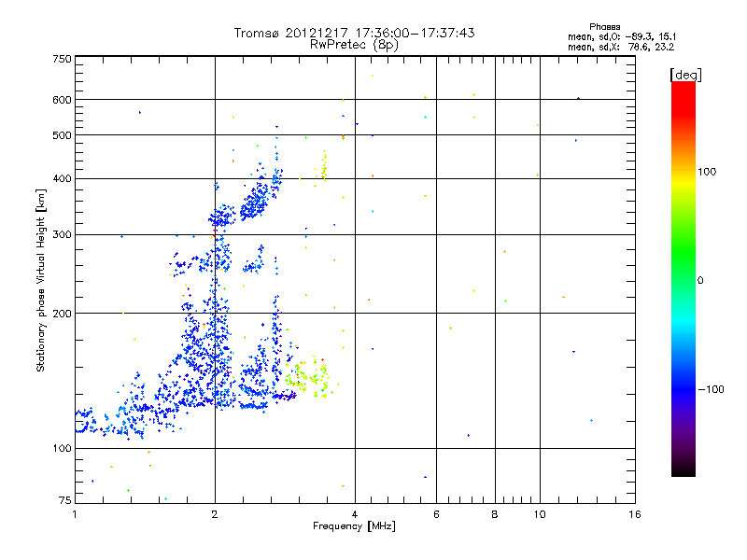Click the y-axis tick label '300'
Screen dimensions: 747x560
(x=62, y=234)
